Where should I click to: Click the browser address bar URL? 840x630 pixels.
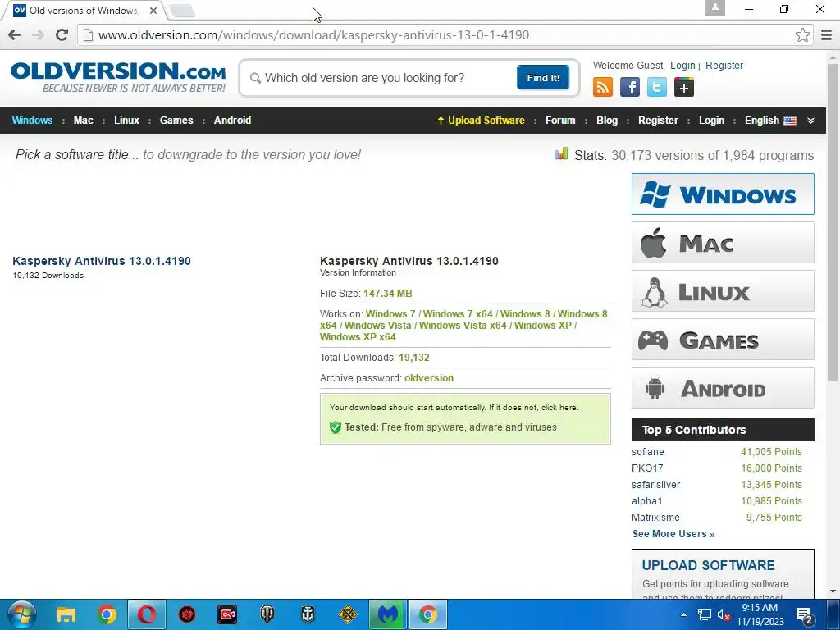click(313, 35)
